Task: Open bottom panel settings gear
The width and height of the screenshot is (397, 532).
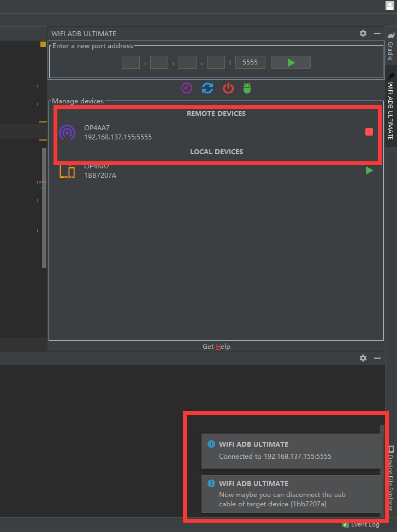Action: 363,358
